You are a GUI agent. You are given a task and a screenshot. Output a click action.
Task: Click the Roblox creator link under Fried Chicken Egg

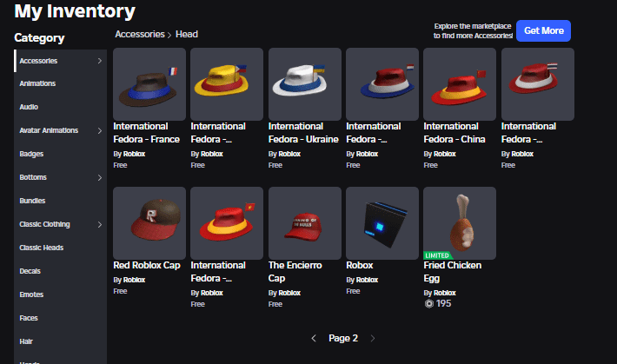[x=445, y=293]
